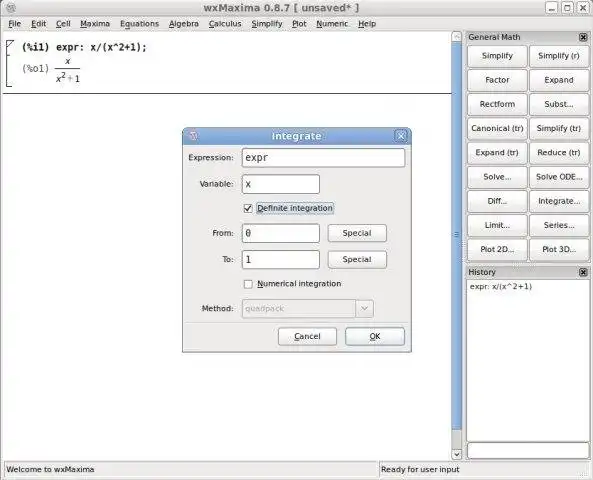This screenshot has width=593, height=480.
Task: Click status text Welcome to wxMaxima
Action: tap(50, 469)
